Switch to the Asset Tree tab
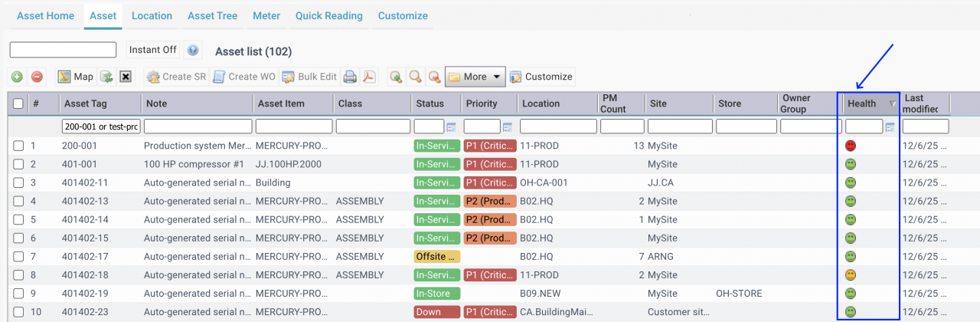Image resolution: width=980 pixels, height=322 pixels. 212,15
